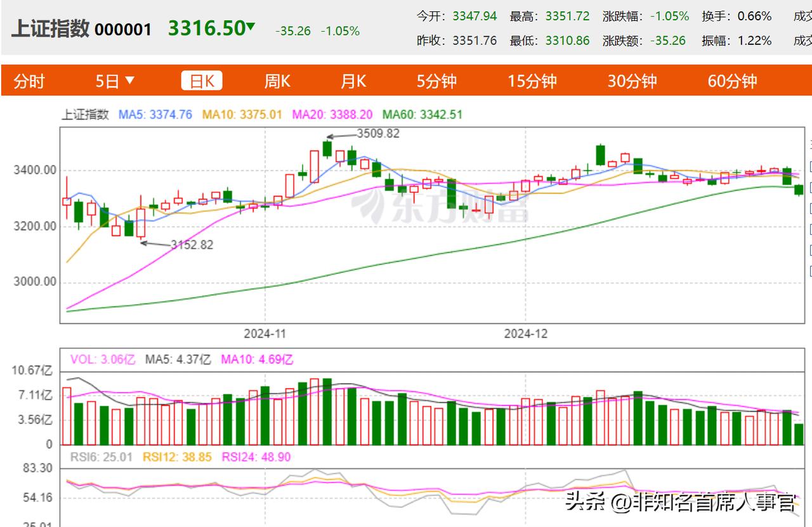Image resolution: width=812 pixels, height=527 pixels.
Task: Click the green down-arrow next to price
Action: pyautogui.click(x=251, y=27)
